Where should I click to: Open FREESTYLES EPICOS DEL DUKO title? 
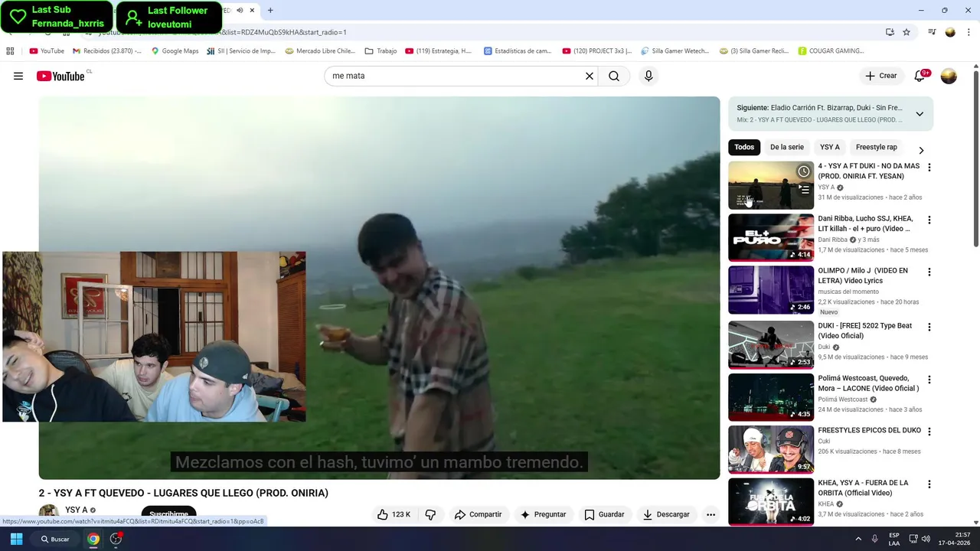pyautogui.click(x=869, y=430)
